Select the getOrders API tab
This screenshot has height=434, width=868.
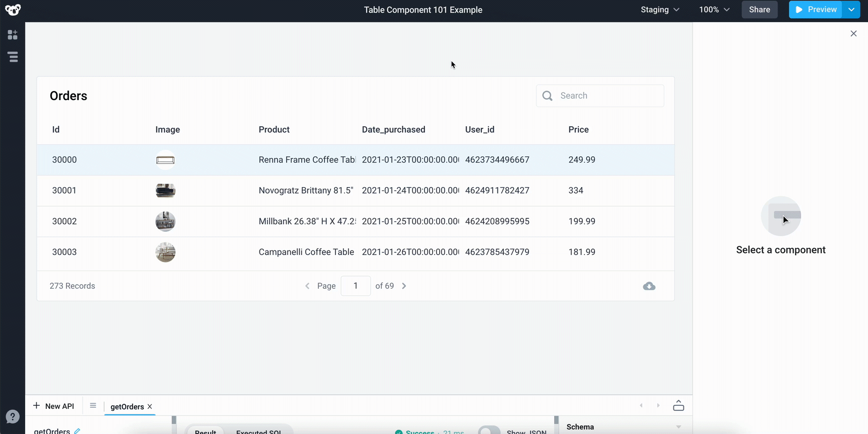(x=127, y=407)
